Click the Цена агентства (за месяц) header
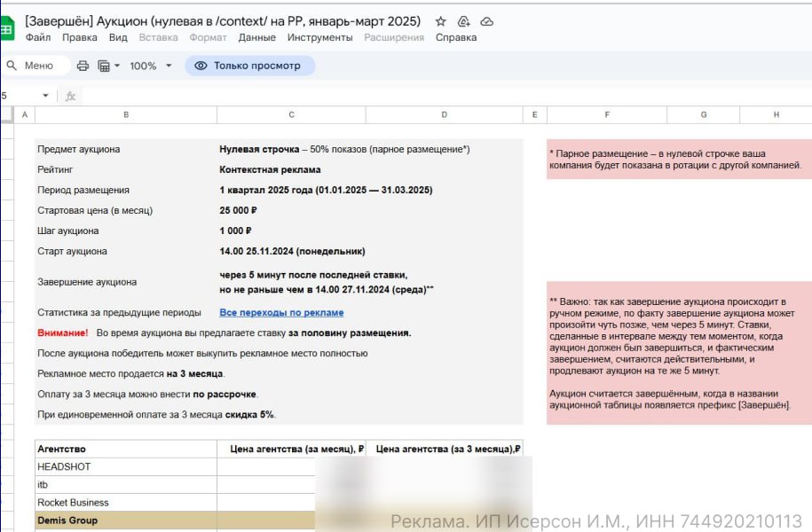 click(x=292, y=449)
